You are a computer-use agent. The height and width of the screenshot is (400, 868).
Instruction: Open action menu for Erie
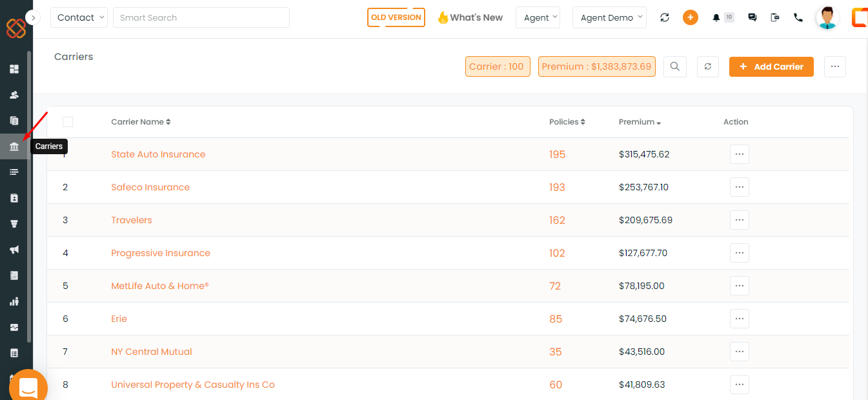(740, 319)
